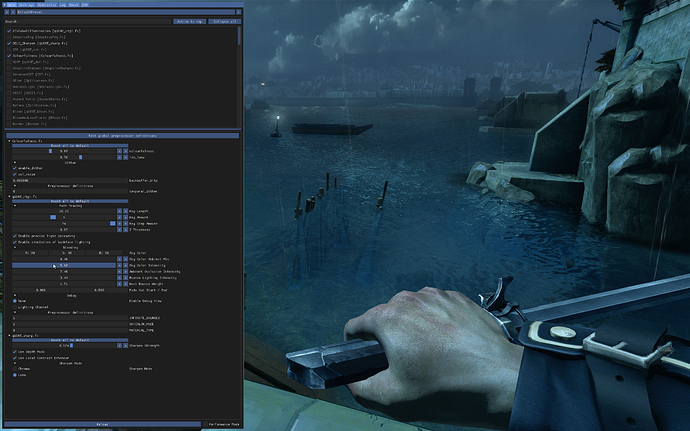Increase Sky Color Intensity with plus button
Screen dimensions: 690x431
tap(125, 265)
